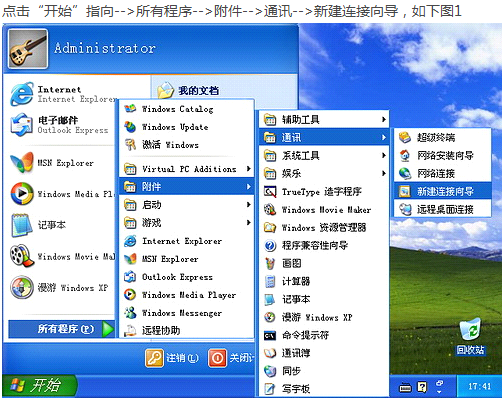
Task: Open 计算器 calculator
Action: coord(324,281)
